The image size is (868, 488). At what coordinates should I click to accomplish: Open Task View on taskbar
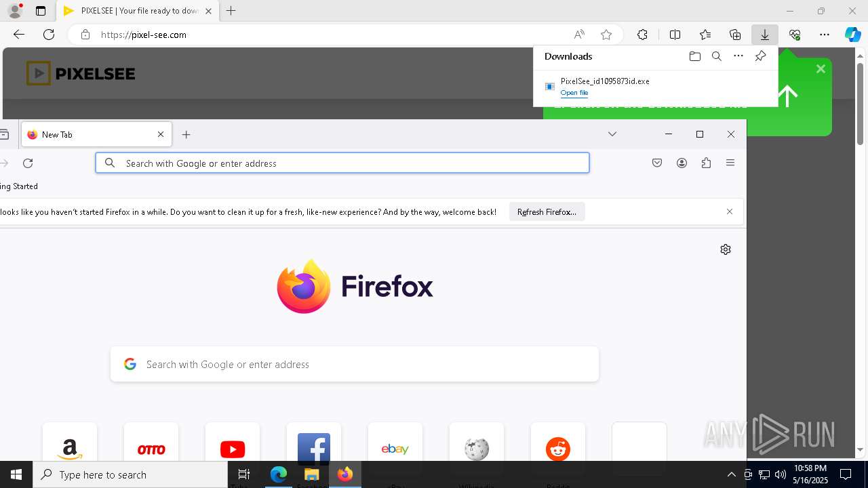click(x=244, y=474)
